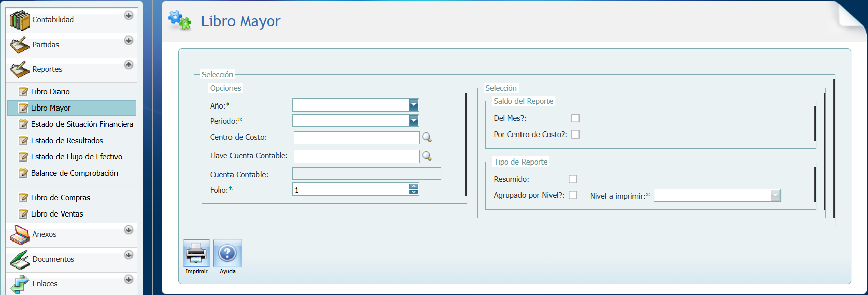This screenshot has width=868, height=295.
Task: Click the Imprimir printer icon
Action: tap(196, 253)
